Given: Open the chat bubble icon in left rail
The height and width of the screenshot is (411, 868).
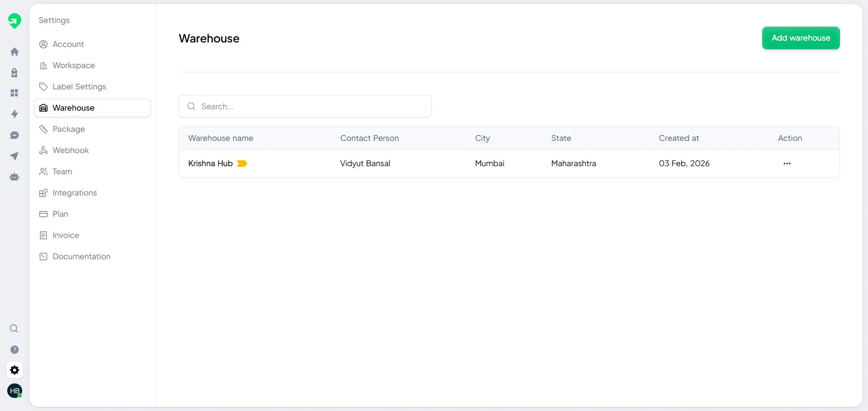Looking at the screenshot, I should coord(14,135).
